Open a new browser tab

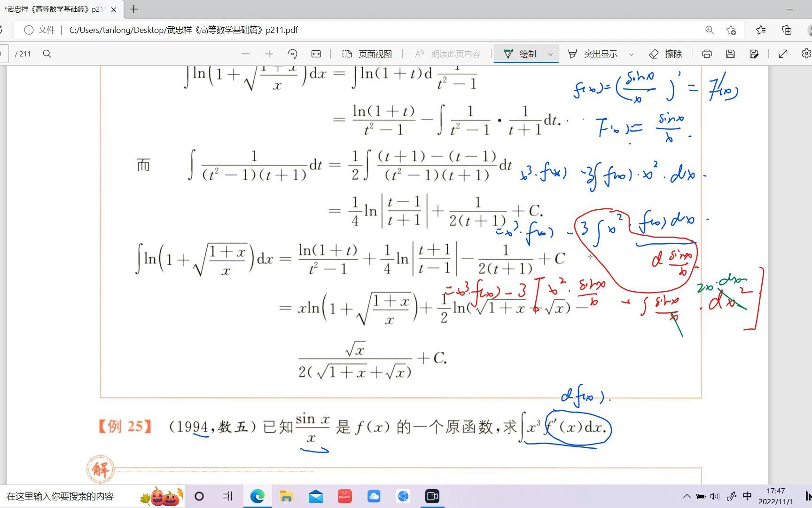click(x=134, y=9)
